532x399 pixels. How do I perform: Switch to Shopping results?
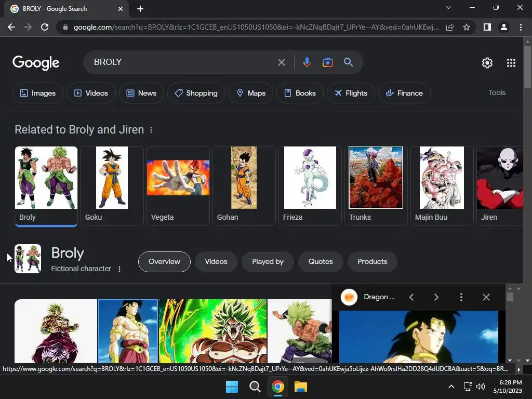point(196,93)
